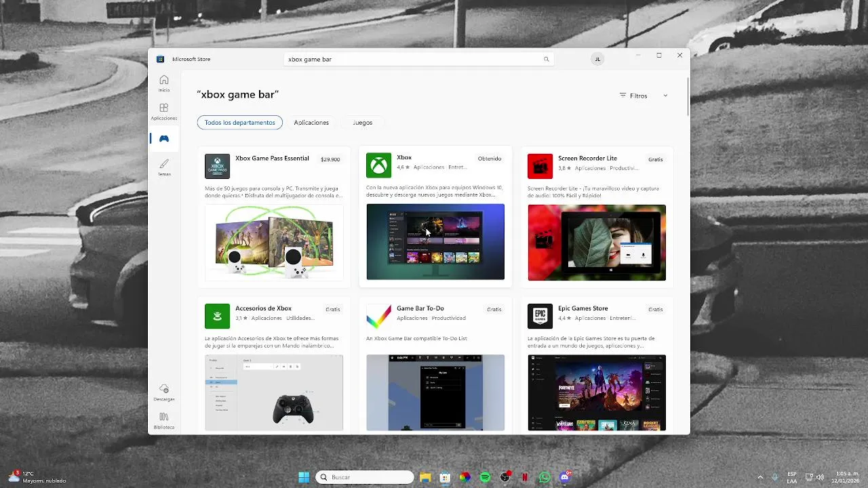Viewport: 868px width, 488px height.
Task: Click the Screen Recorder Lite title
Action: point(587,159)
